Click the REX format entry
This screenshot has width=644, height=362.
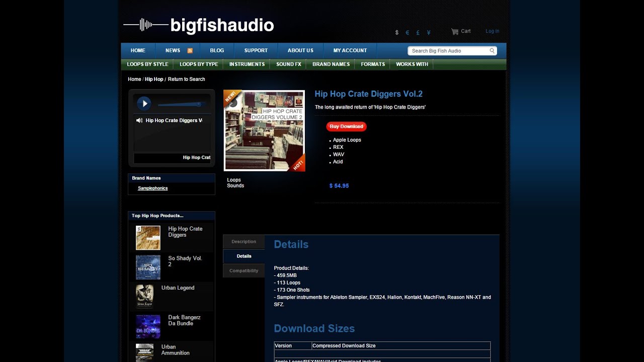pos(338,147)
